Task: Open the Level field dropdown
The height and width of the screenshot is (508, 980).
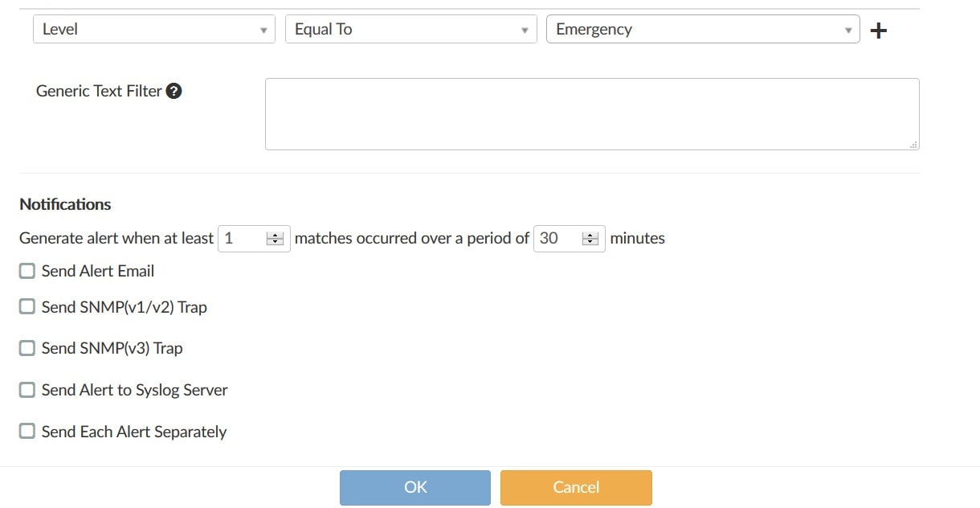Action: pos(153,30)
